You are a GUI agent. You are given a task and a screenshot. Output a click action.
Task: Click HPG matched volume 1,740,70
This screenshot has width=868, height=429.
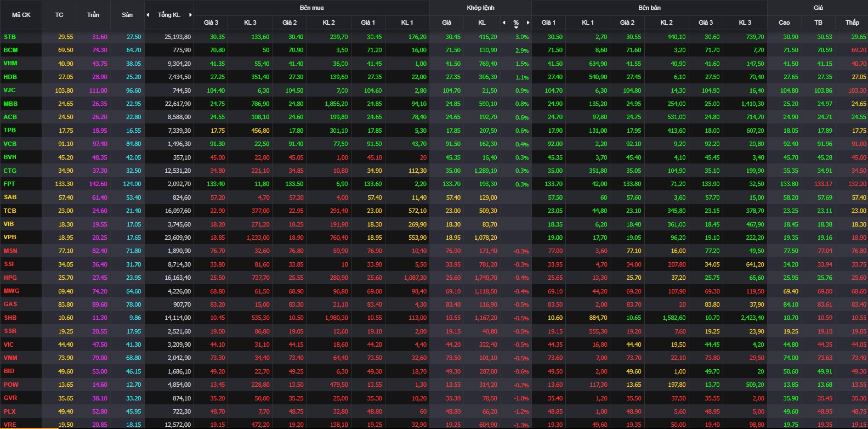tap(485, 278)
